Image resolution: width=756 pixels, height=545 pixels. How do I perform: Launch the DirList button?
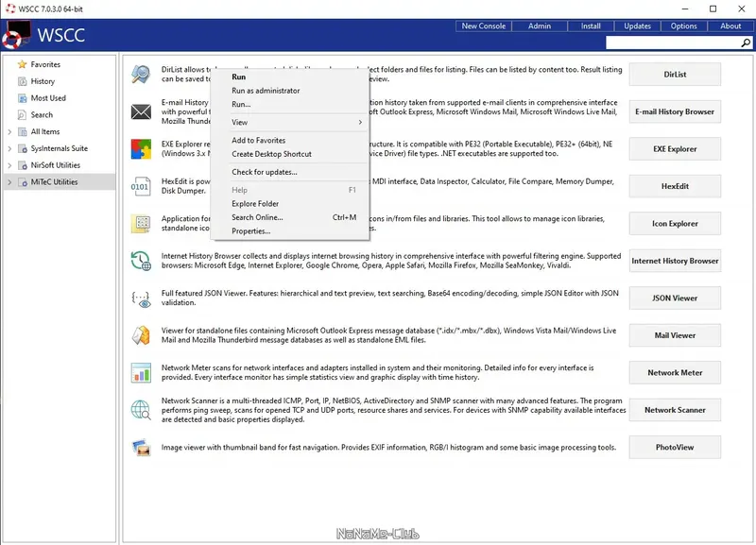click(675, 75)
